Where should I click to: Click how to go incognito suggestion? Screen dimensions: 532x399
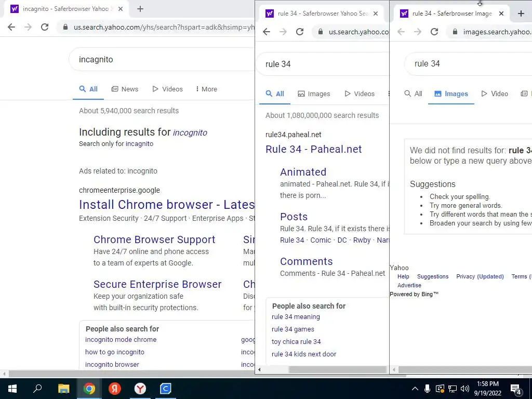[x=115, y=352]
